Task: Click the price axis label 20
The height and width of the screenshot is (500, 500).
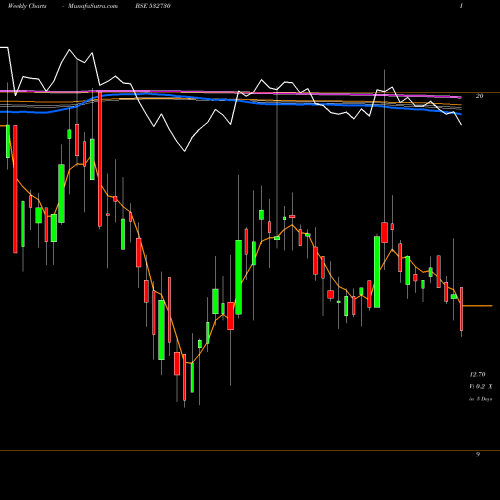Action: click(479, 96)
